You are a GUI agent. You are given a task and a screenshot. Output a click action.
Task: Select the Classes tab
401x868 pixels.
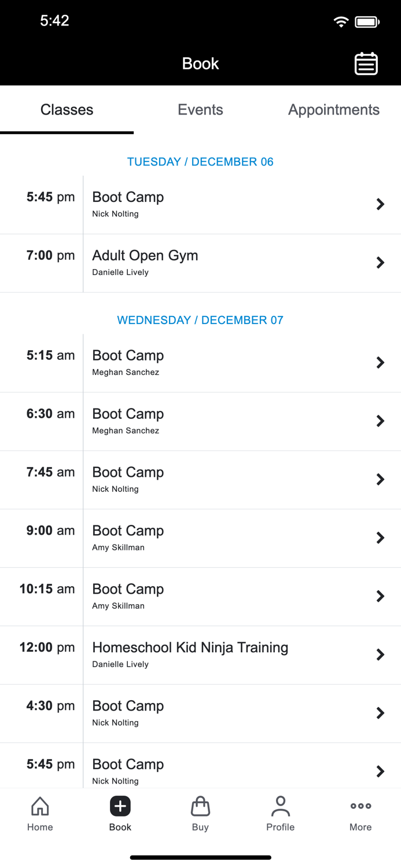67,109
